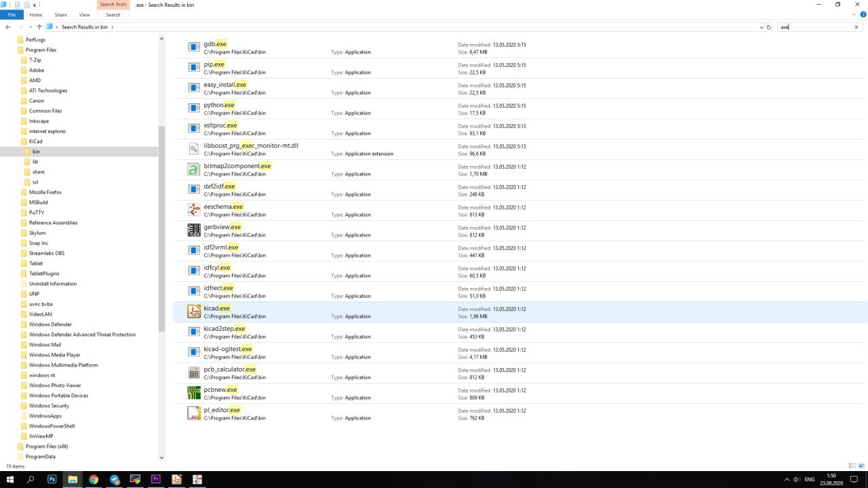Select the kicad2step.exe file icon
The image size is (868, 488).
point(193,332)
